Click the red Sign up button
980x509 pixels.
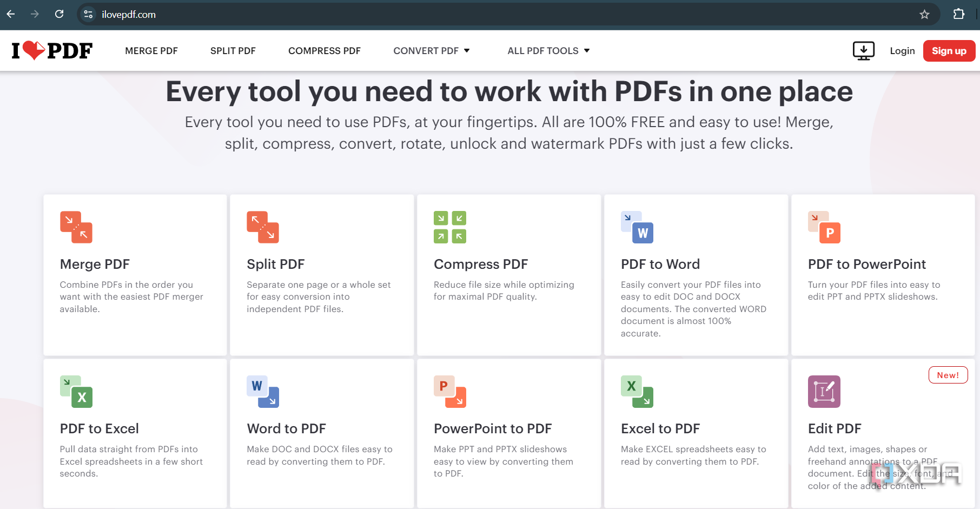pyautogui.click(x=949, y=51)
